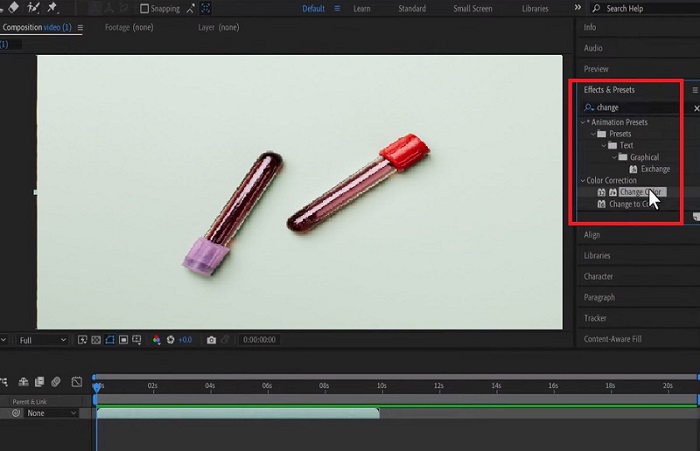Expand the Align panel

tap(592, 235)
